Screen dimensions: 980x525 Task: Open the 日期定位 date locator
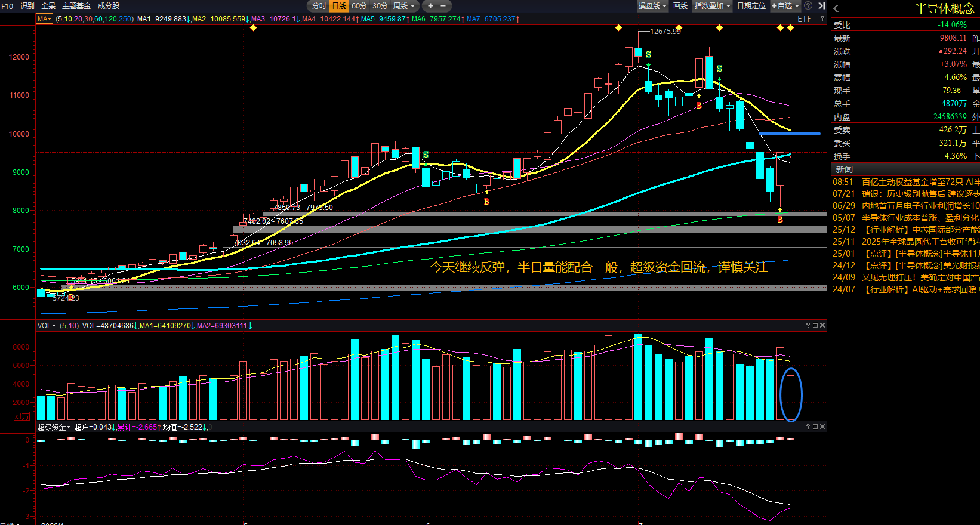pyautogui.click(x=751, y=6)
